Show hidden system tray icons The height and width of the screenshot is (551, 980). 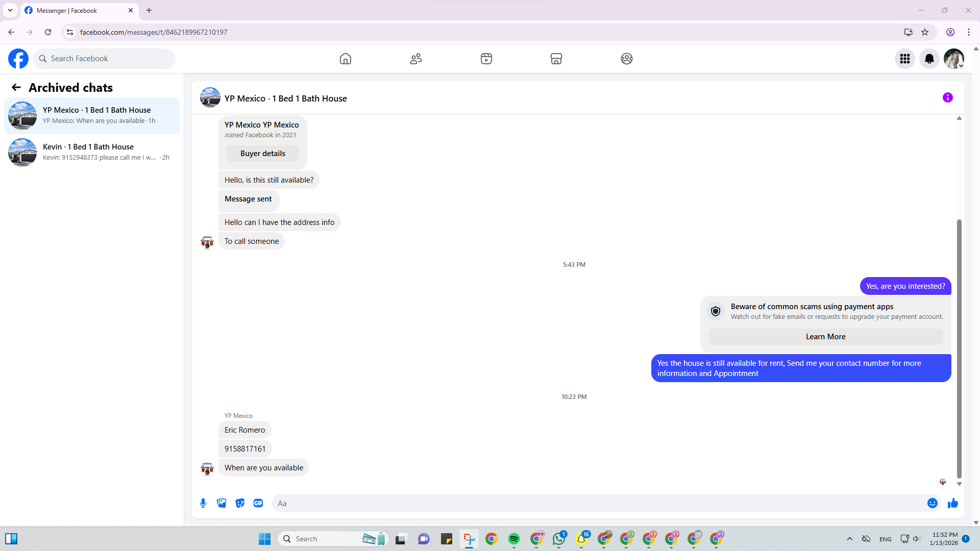pos(849,539)
